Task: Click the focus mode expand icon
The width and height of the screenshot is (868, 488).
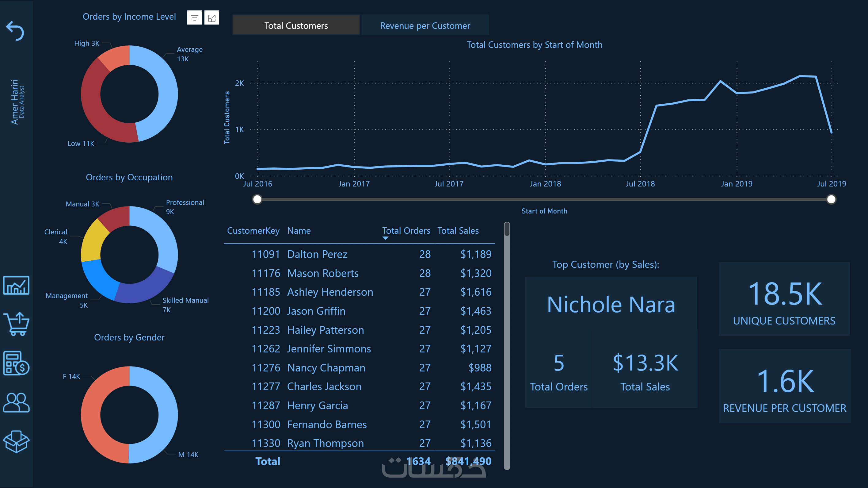Action: tap(211, 18)
